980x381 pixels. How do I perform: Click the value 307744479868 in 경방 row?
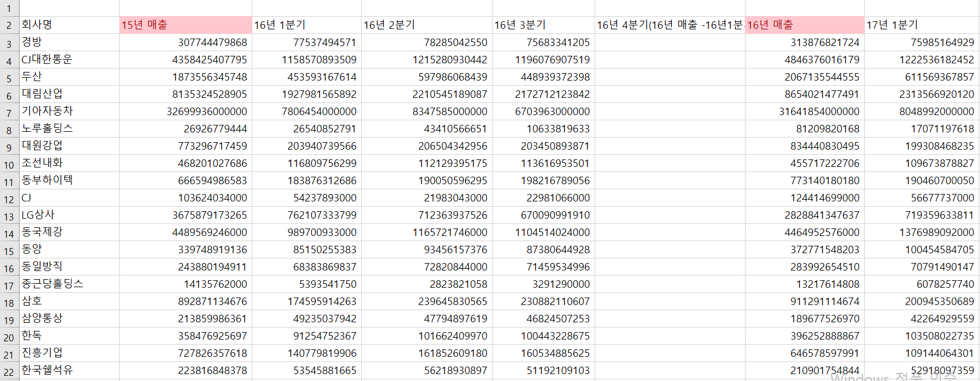point(186,42)
